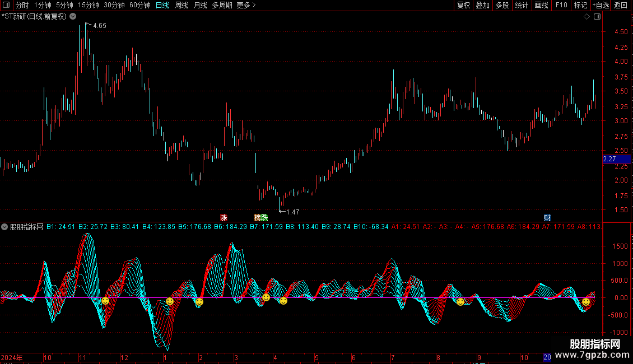Click the 榜跌 info marker
Image resolution: width=633 pixels, height=364 pixels.
(261, 217)
